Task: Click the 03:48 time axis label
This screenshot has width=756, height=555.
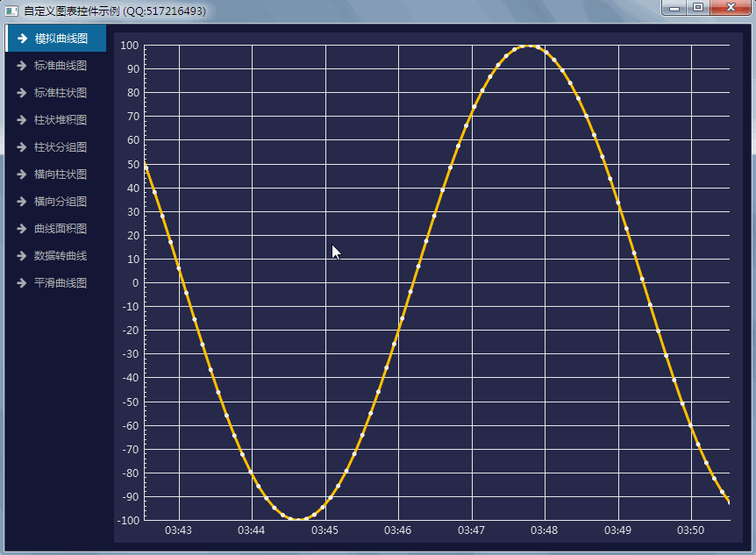Action: (x=545, y=530)
